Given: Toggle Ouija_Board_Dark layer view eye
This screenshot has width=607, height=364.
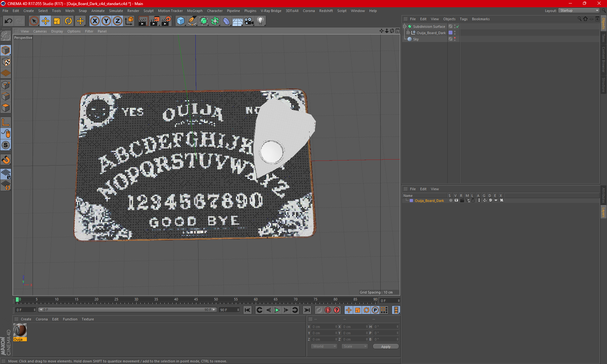Looking at the screenshot, I should [x=456, y=200].
